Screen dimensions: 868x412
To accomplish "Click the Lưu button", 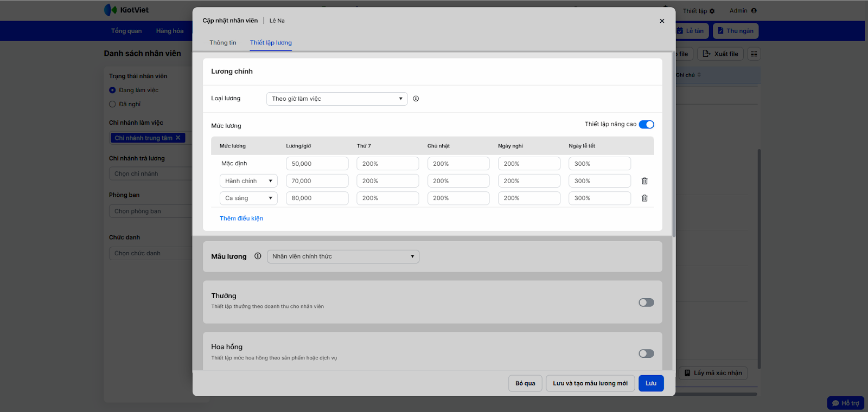I will pyautogui.click(x=651, y=383).
